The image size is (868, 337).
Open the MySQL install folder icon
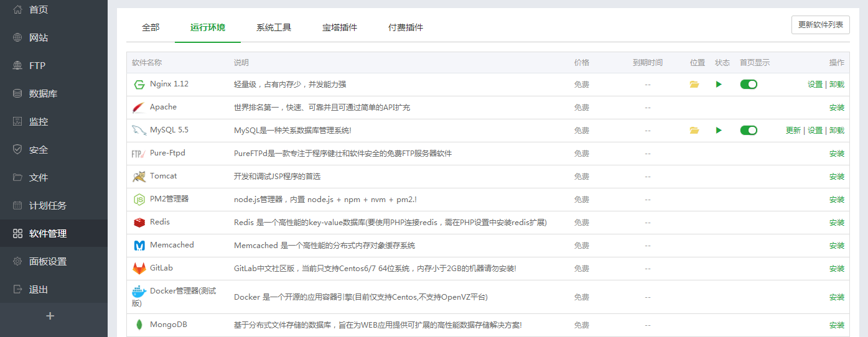694,131
